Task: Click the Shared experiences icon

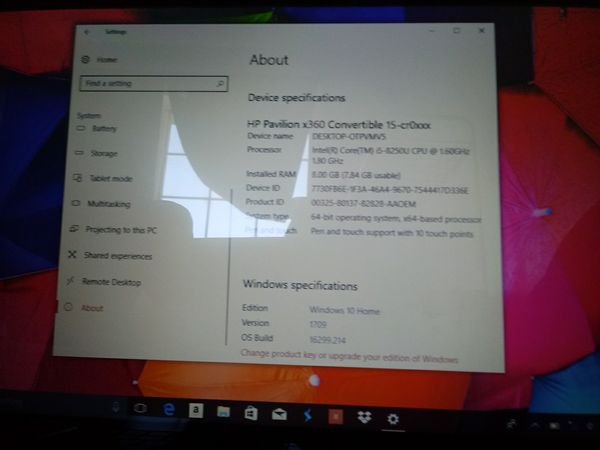Action: (72, 254)
